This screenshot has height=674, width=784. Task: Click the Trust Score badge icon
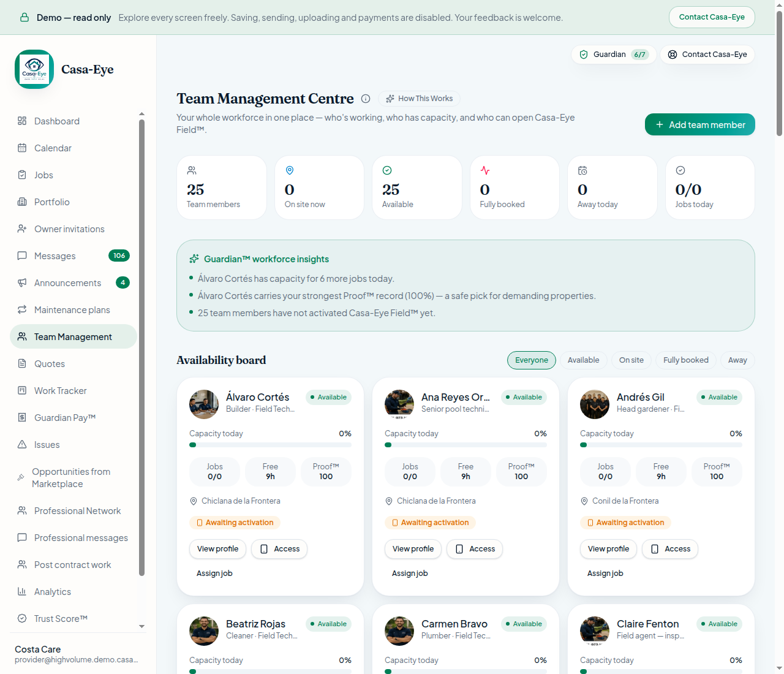(22, 618)
